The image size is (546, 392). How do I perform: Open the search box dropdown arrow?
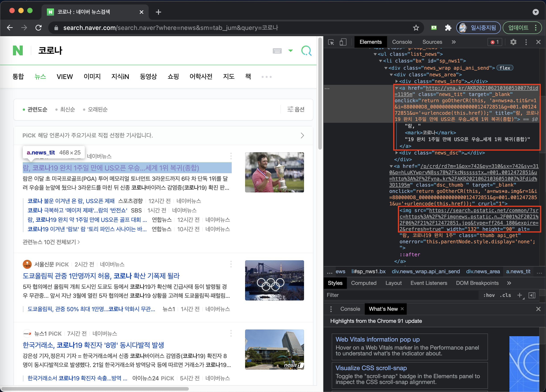tap(291, 51)
